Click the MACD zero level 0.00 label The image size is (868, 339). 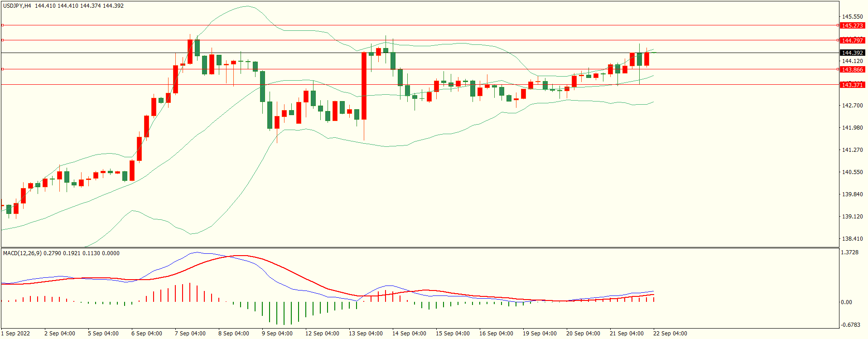[846, 302]
